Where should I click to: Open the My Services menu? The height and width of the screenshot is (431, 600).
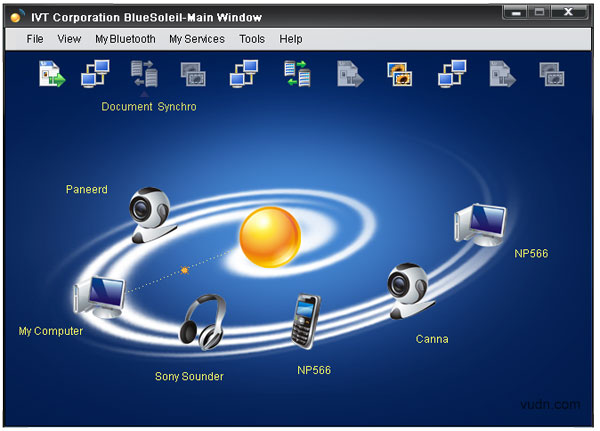click(x=197, y=39)
